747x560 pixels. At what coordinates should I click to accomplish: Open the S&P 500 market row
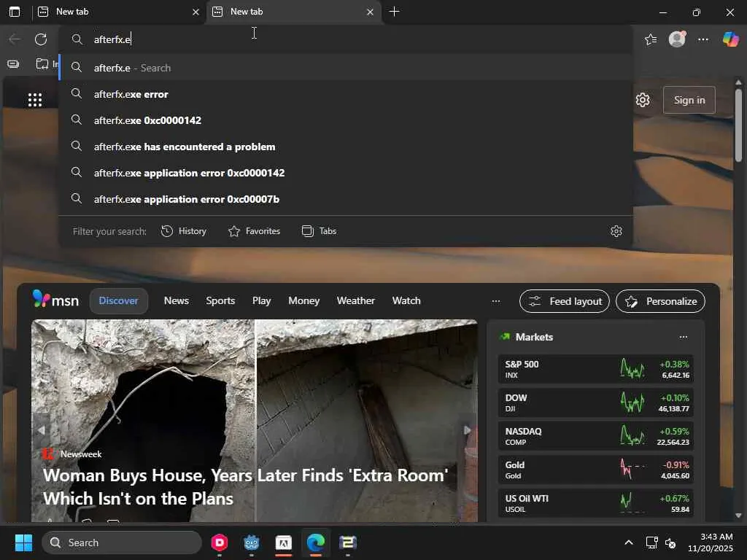coord(595,369)
